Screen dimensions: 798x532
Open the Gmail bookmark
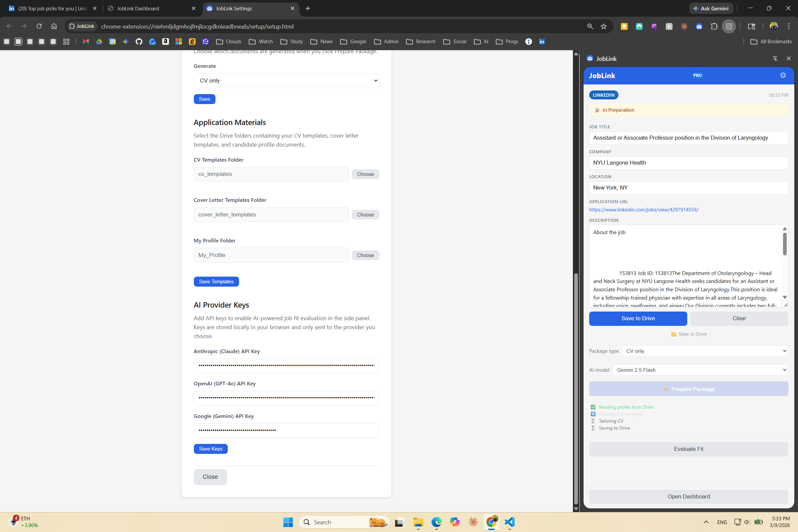pyautogui.click(x=85, y=41)
